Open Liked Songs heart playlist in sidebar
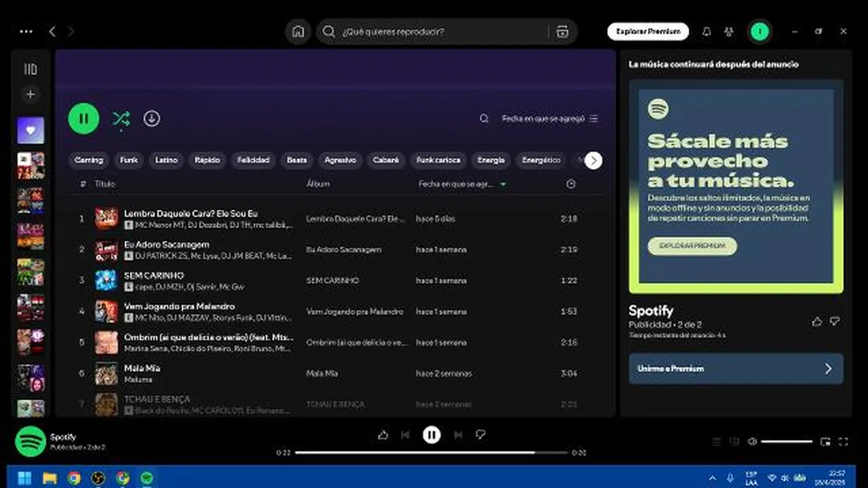 [31, 130]
